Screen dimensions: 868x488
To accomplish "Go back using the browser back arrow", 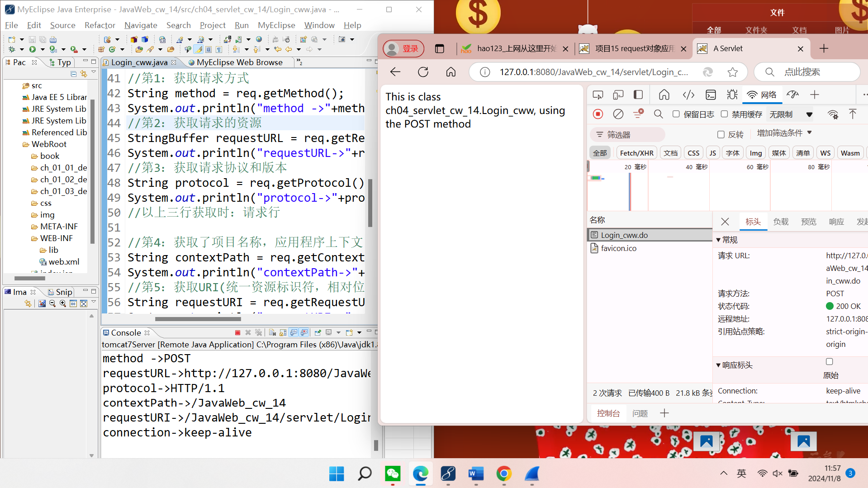I will click(x=395, y=72).
